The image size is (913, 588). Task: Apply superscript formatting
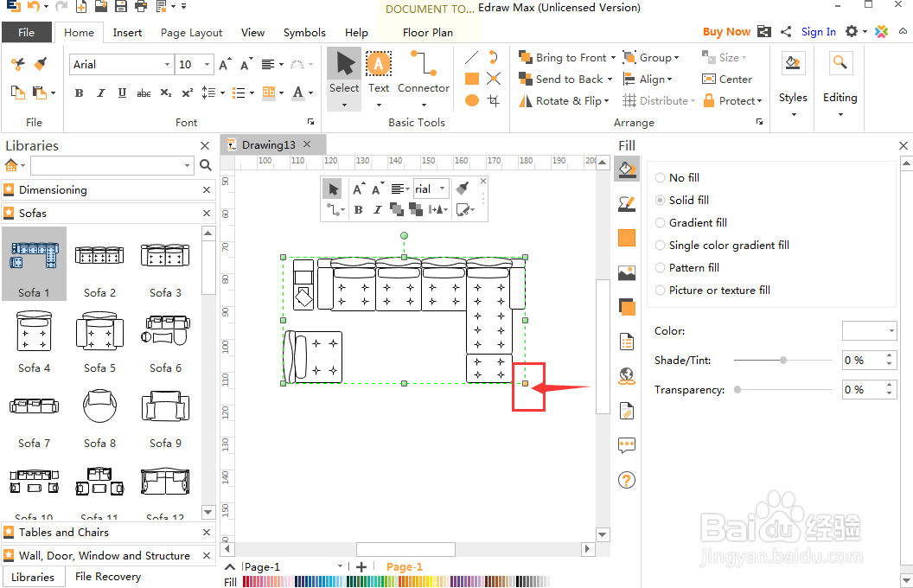click(187, 93)
